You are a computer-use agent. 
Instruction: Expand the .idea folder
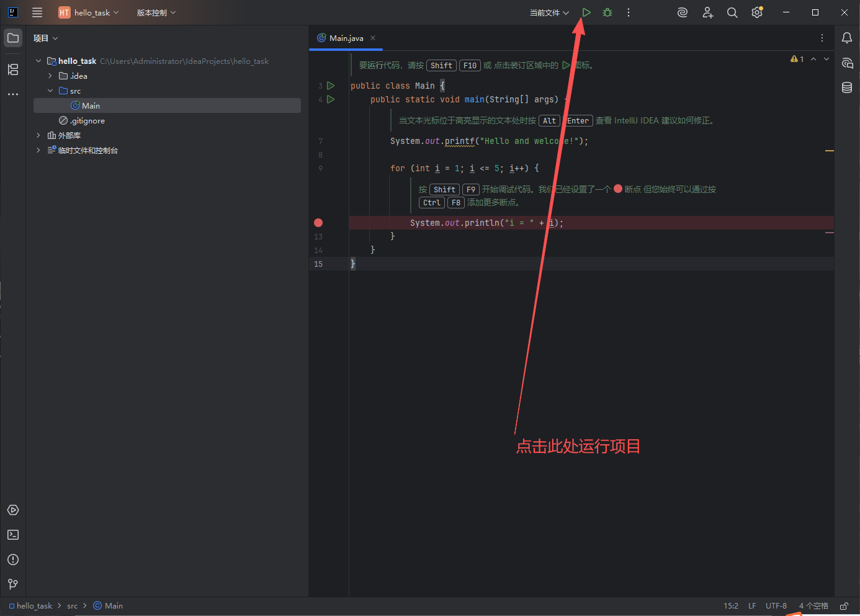[50, 76]
